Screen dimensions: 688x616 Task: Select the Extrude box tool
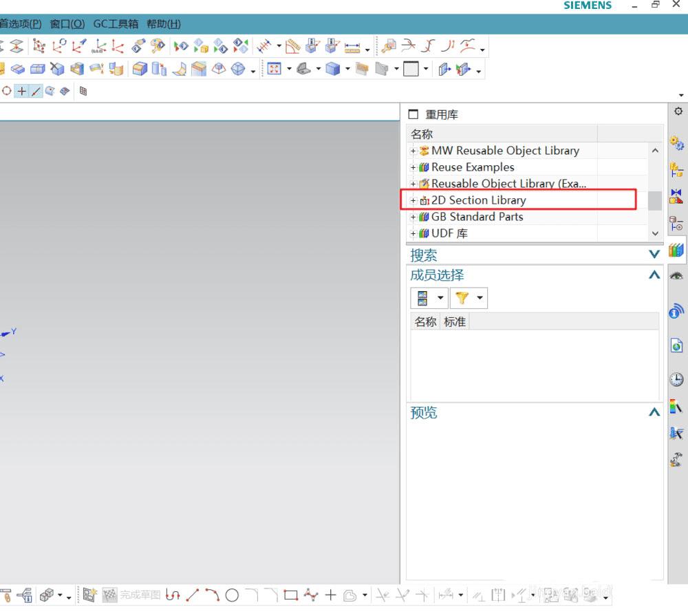point(140,69)
